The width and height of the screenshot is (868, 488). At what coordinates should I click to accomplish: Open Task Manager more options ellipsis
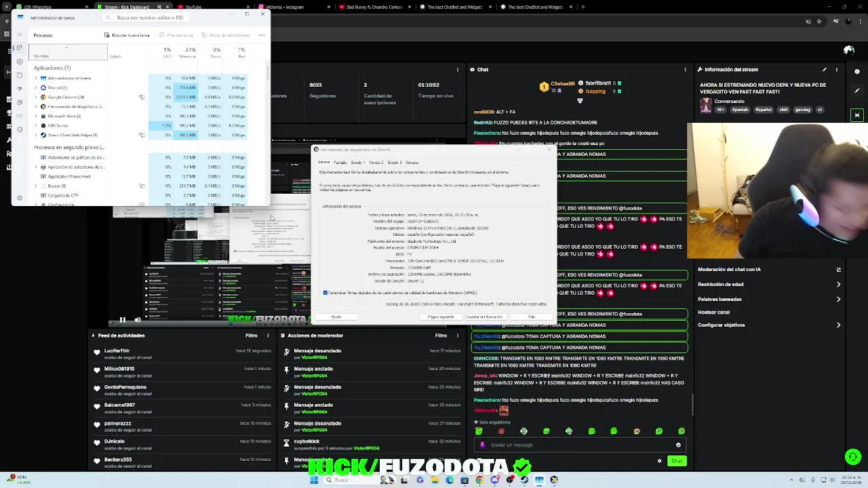261,35
